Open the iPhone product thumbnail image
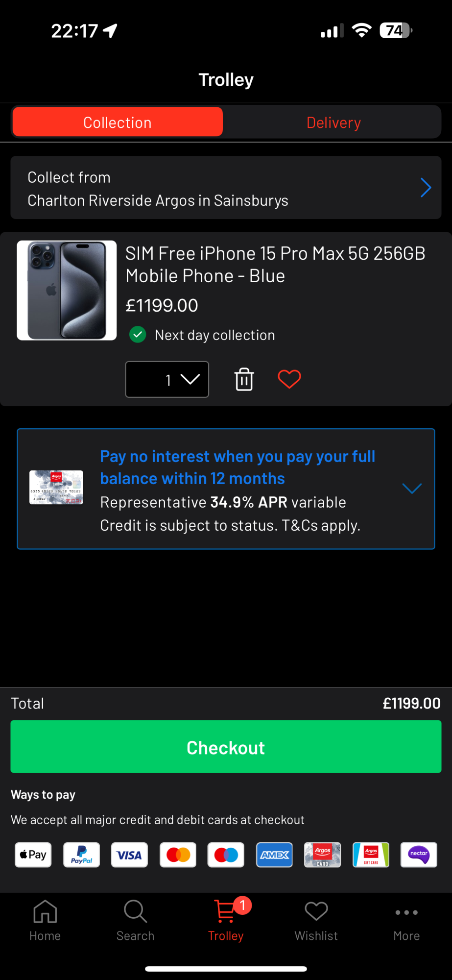This screenshot has height=980, width=452. tap(67, 290)
